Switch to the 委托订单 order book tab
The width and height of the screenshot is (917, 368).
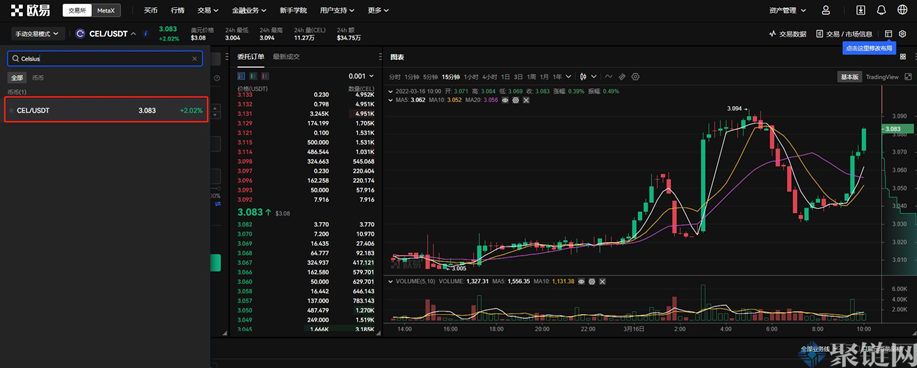pos(250,57)
